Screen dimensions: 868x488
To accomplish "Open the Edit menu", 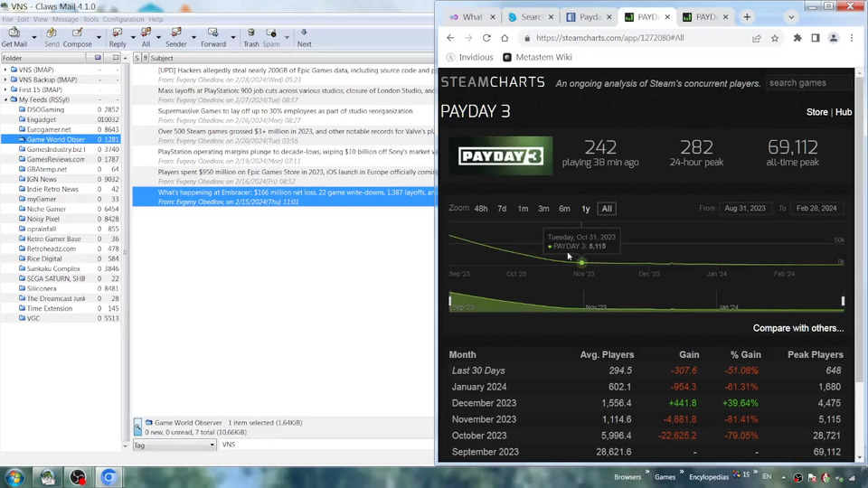I will pos(23,19).
